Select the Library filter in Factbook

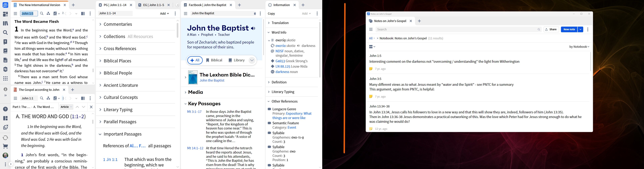[236, 60]
